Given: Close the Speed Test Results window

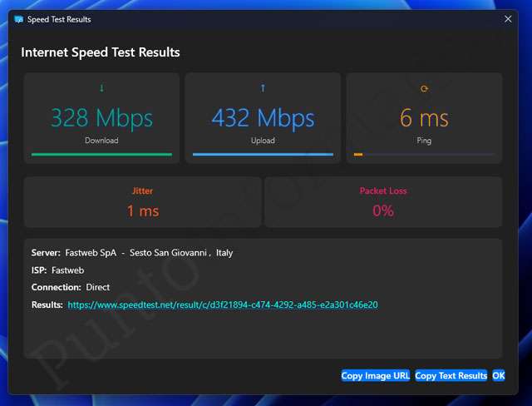Looking at the screenshot, I should pos(508,18).
